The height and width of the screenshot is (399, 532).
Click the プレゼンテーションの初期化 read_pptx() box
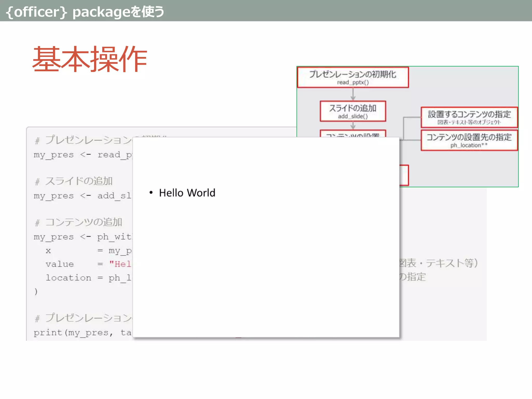coord(353,77)
